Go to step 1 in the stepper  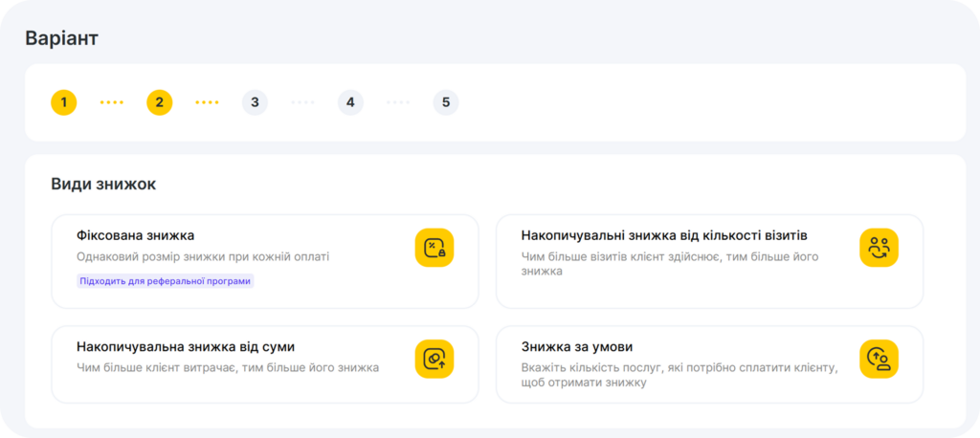pyautogui.click(x=64, y=102)
